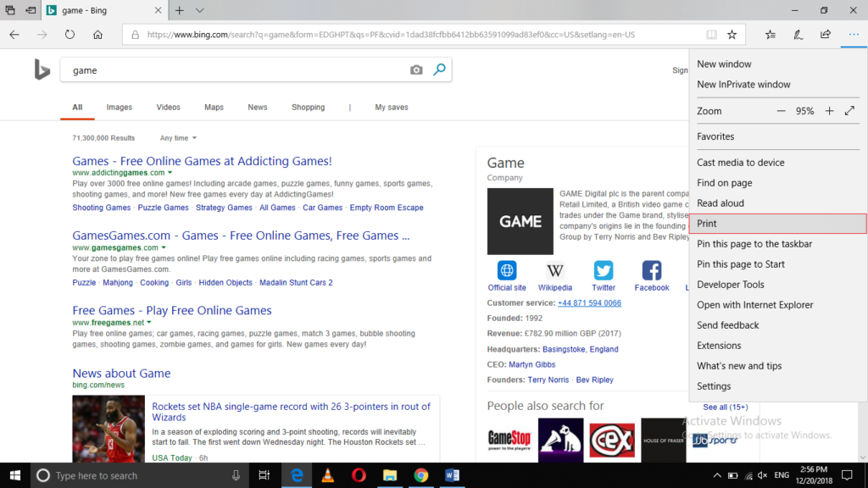Expand the Any time filter dropdown

pyautogui.click(x=178, y=138)
